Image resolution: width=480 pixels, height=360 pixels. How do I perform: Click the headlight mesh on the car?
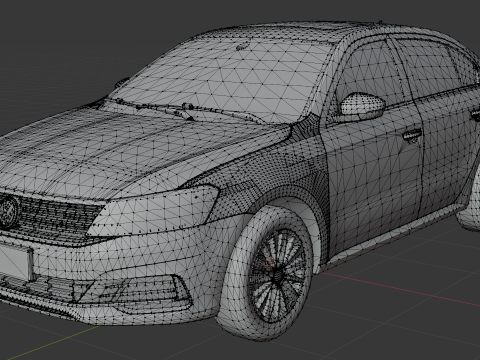(x=153, y=212)
